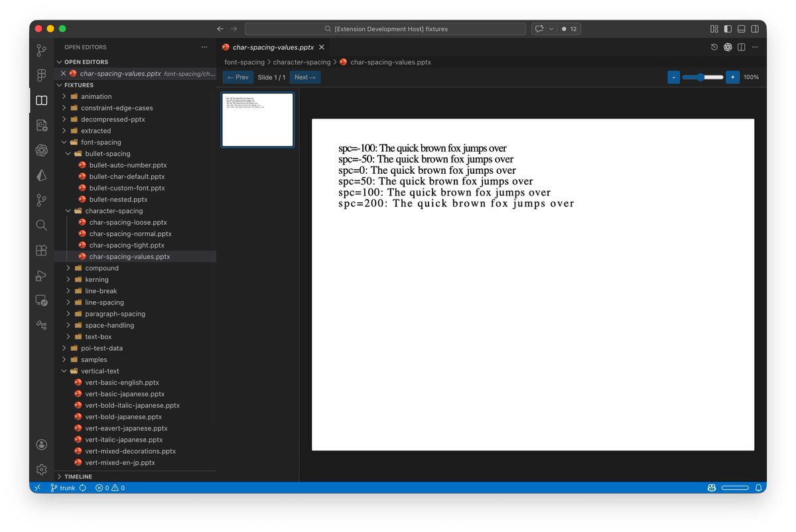The width and height of the screenshot is (796, 532).
Task: Open Search magnifier in activity bar
Action: coord(41,225)
